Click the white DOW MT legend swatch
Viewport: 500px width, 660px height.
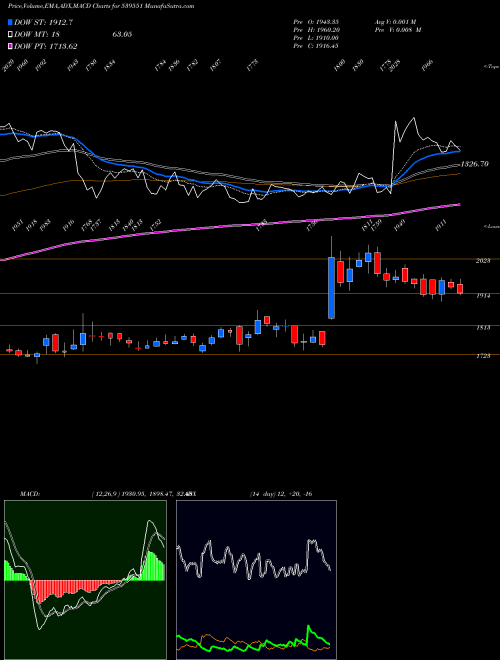pos(11,35)
